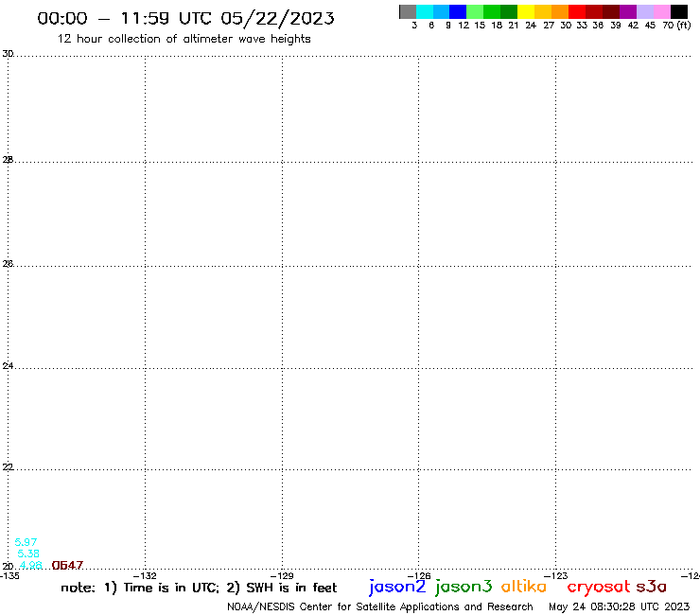Click the purple swatch between 39 and 42
The image size is (700, 615).
point(628,11)
